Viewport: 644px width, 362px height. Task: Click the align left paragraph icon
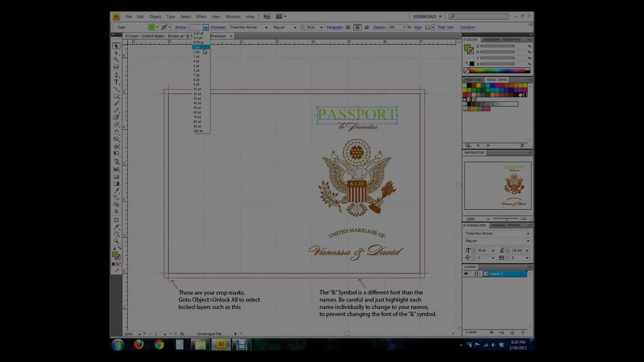tap(348, 27)
